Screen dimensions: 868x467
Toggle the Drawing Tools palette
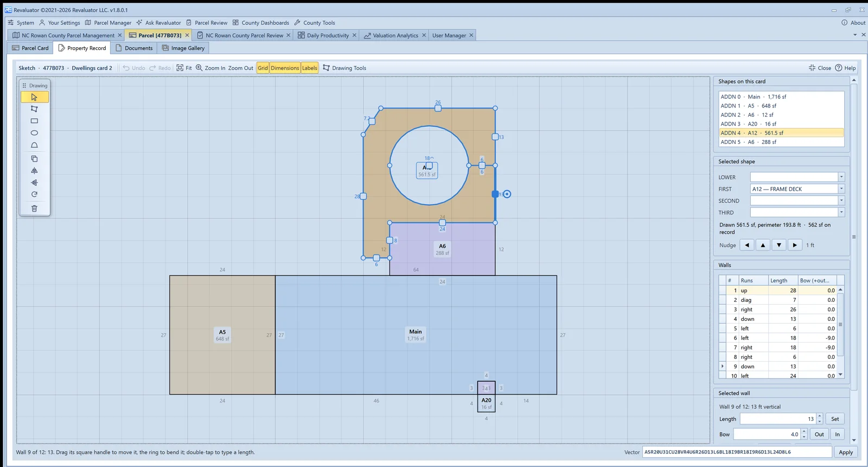[x=344, y=68]
